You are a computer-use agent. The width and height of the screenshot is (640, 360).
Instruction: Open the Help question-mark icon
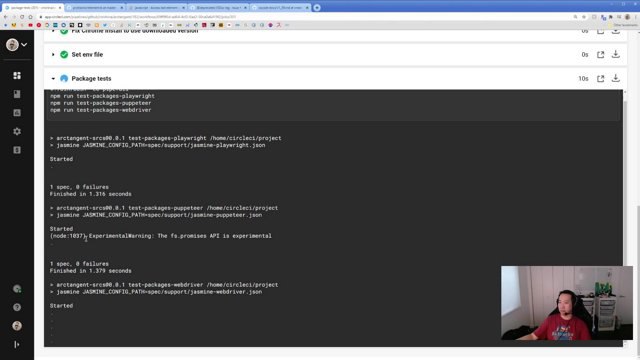coord(17,307)
